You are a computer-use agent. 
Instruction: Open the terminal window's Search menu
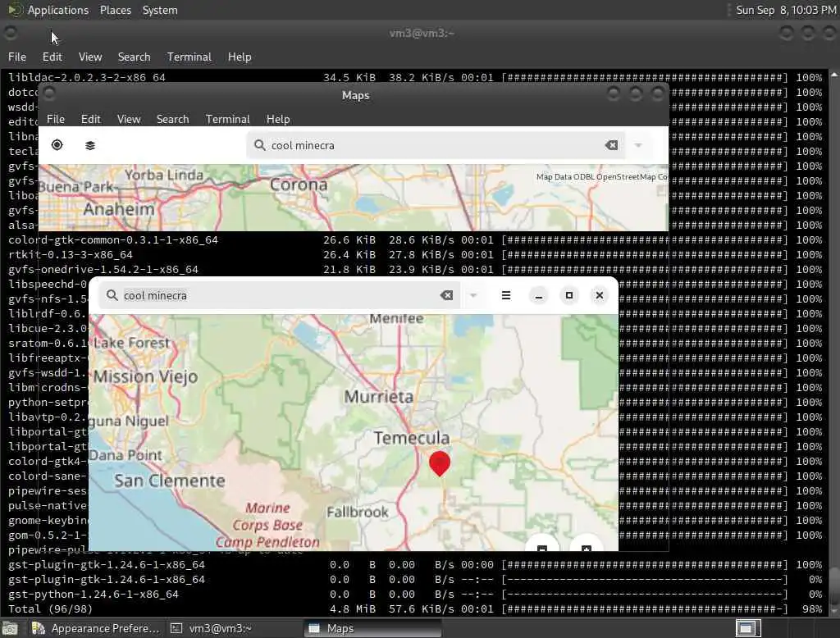pos(134,57)
